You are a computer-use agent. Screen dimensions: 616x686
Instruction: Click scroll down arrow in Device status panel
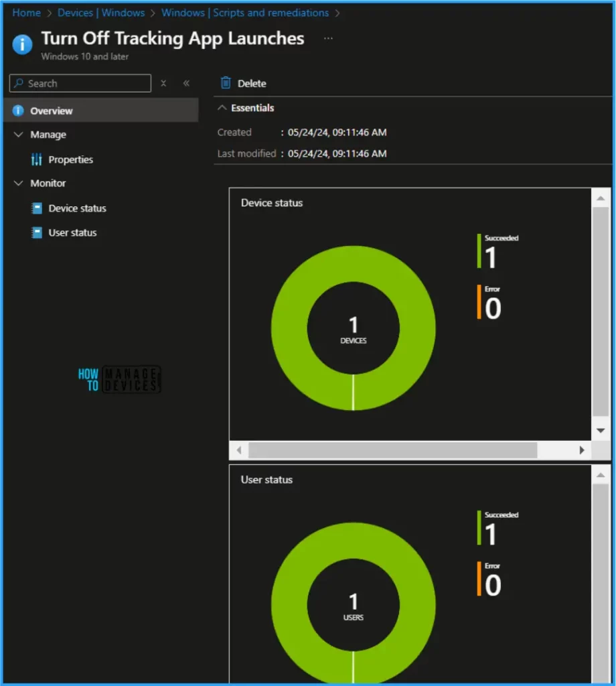tap(601, 431)
